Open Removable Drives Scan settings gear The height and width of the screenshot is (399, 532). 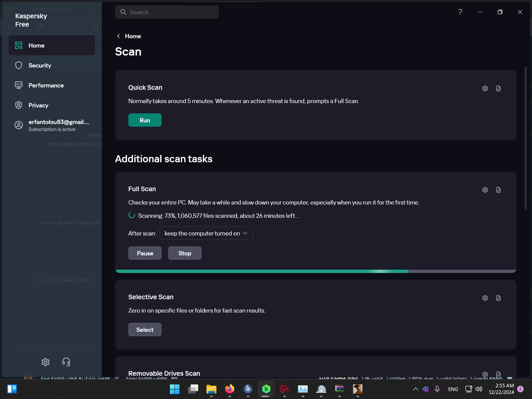click(x=485, y=374)
